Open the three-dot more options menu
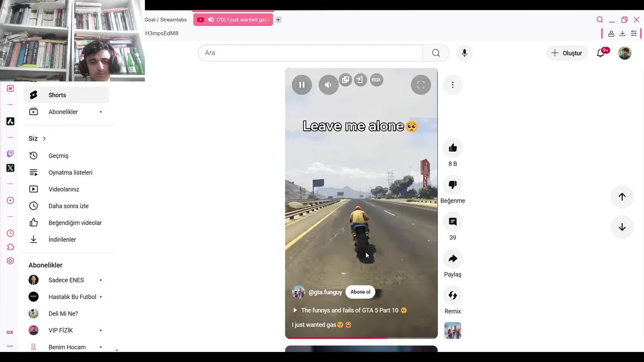Image resolution: width=644 pixels, height=362 pixels. point(453,85)
